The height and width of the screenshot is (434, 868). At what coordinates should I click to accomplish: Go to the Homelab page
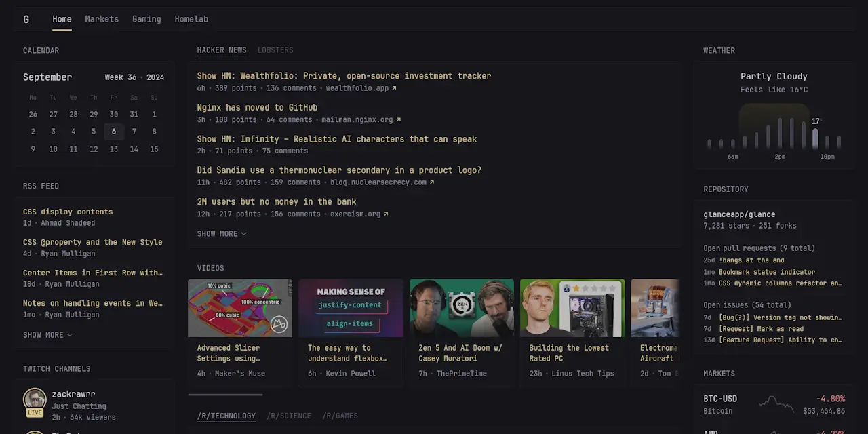[191, 19]
